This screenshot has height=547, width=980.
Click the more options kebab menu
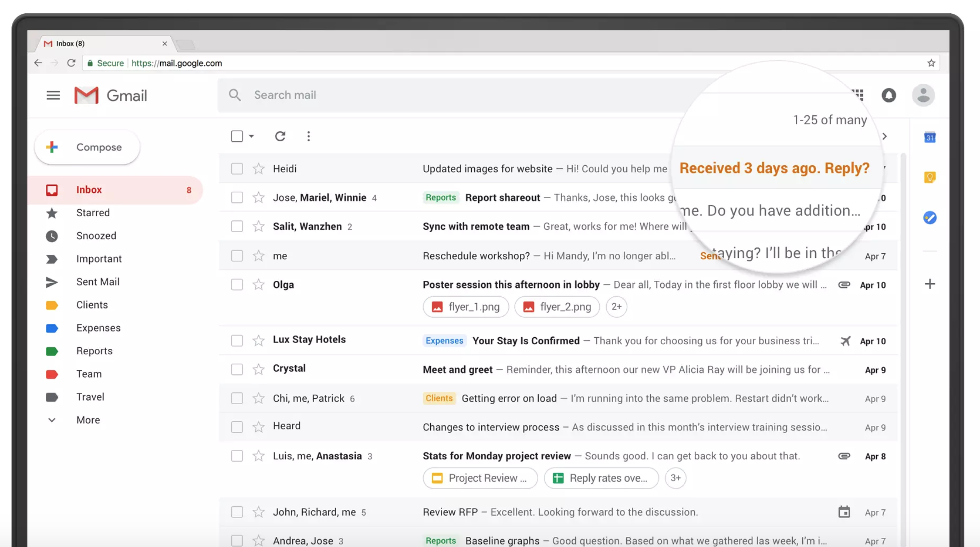[x=308, y=137]
